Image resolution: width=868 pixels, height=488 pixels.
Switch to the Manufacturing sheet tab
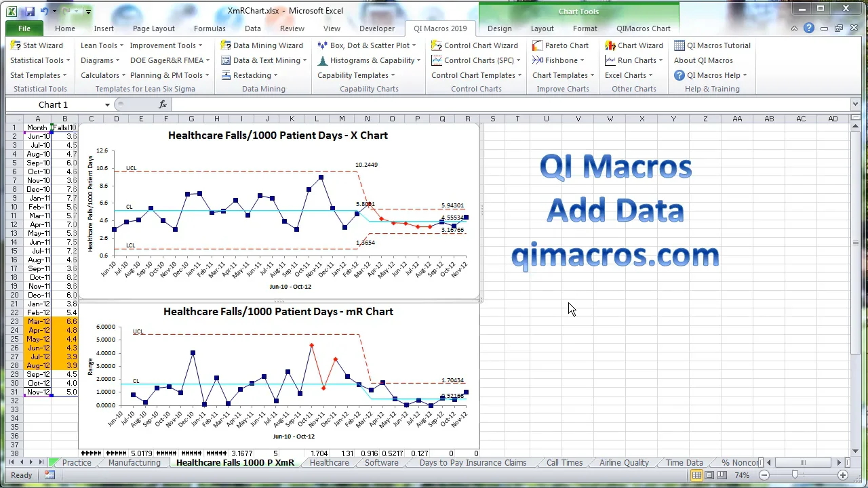click(134, 463)
